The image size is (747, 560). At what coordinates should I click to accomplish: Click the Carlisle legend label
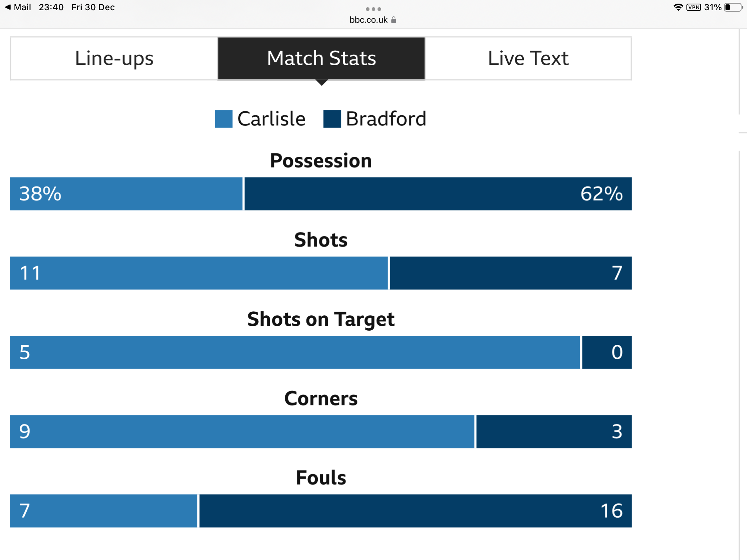(271, 119)
